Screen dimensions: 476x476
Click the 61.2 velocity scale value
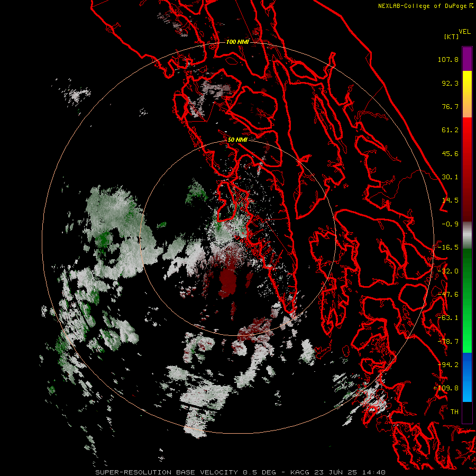(450, 130)
